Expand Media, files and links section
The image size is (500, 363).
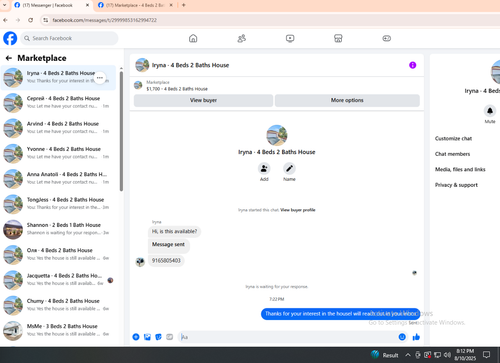pos(460,169)
